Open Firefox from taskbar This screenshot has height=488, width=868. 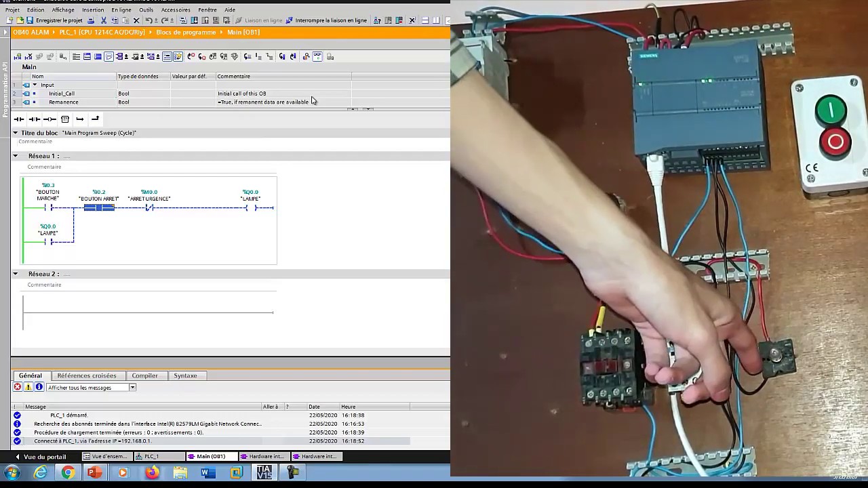tap(152, 472)
